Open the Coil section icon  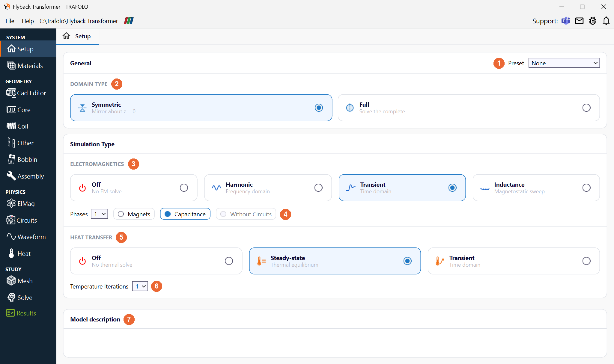click(11, 126)
